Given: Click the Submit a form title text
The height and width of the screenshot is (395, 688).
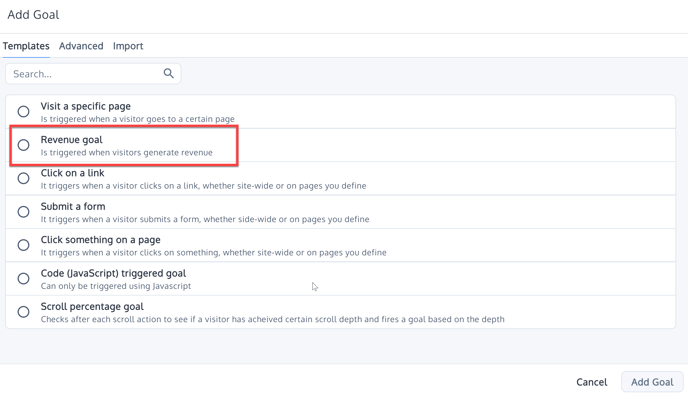Looking at the screenshot, I should [73, 206].
